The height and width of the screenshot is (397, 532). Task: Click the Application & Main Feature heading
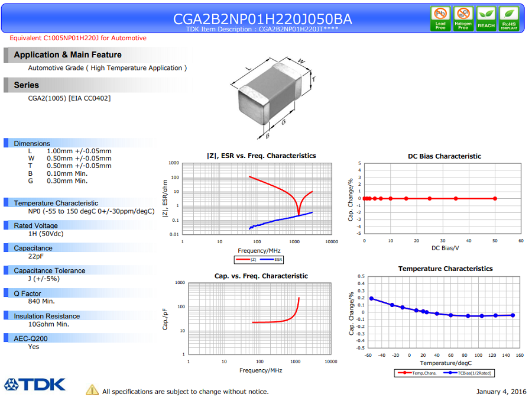(x=67, y=54)
